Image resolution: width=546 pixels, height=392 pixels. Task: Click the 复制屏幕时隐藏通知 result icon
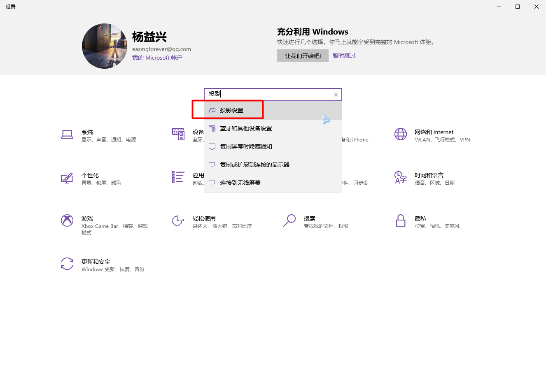tap(212, 146)
